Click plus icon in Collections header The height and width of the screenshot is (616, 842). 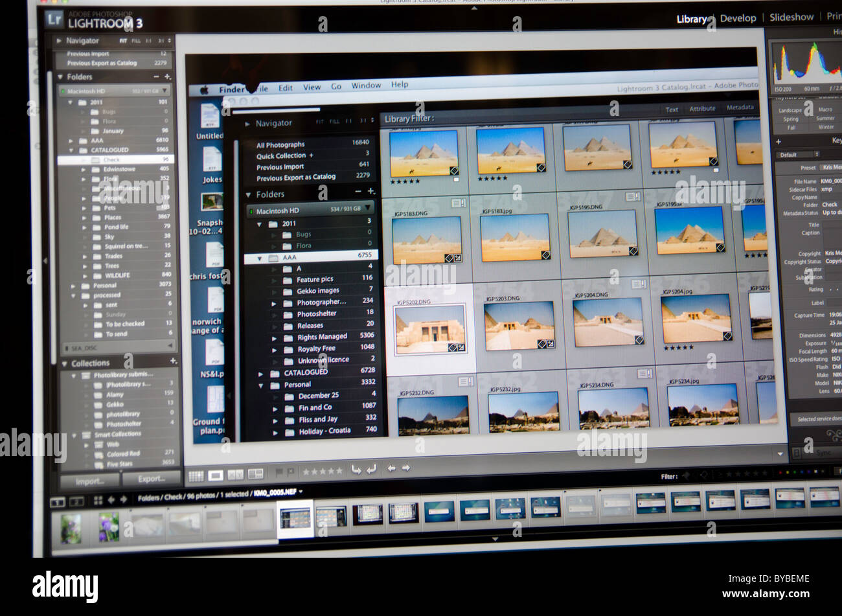coord(174,361)
